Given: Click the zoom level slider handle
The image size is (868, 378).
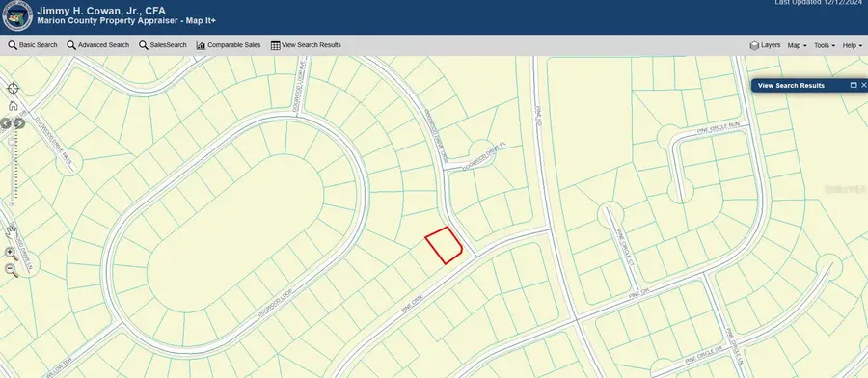Looking at the screenshot, I should pyautogui.click(x=12, y=143).
